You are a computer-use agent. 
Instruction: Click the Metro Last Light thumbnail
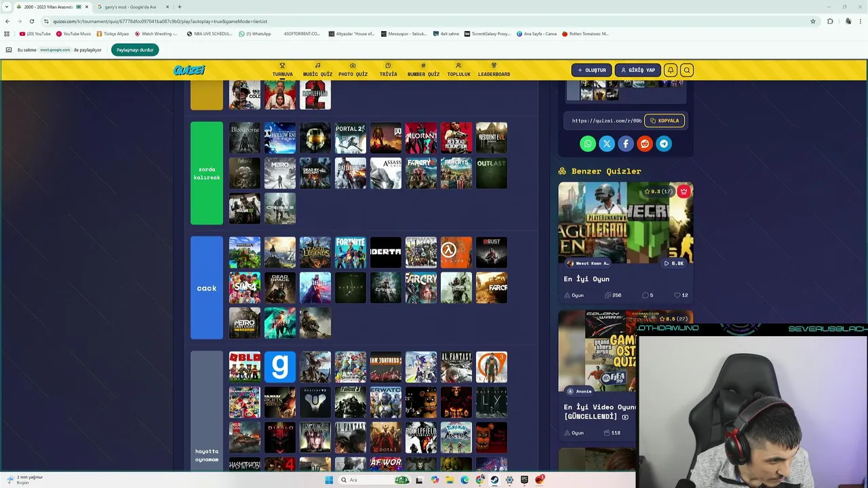(245, 323)
